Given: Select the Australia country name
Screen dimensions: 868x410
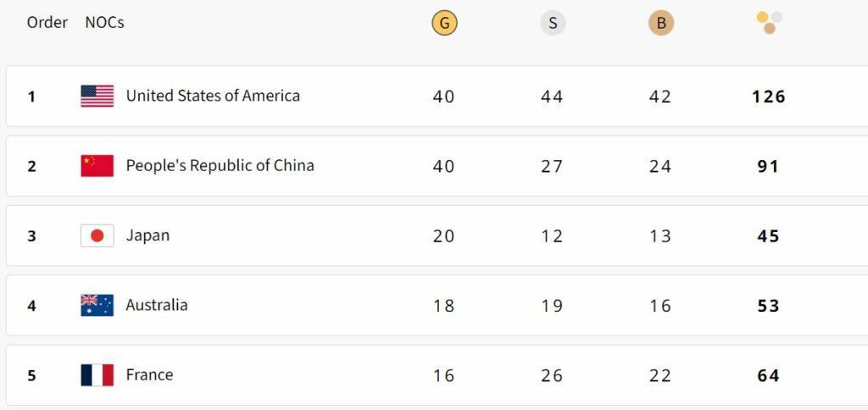Looking at the screenshot, I should coord(157,305).
